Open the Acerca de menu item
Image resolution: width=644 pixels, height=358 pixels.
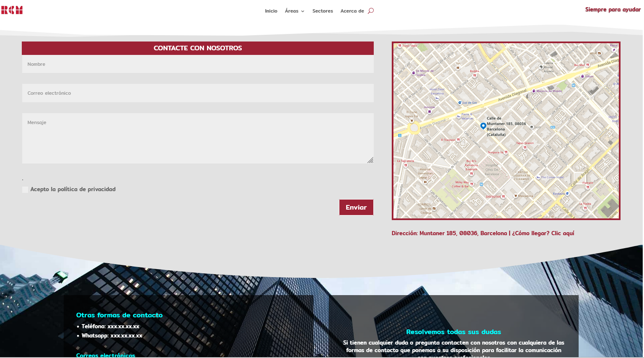pyautogui.click(x=352, y=11)
